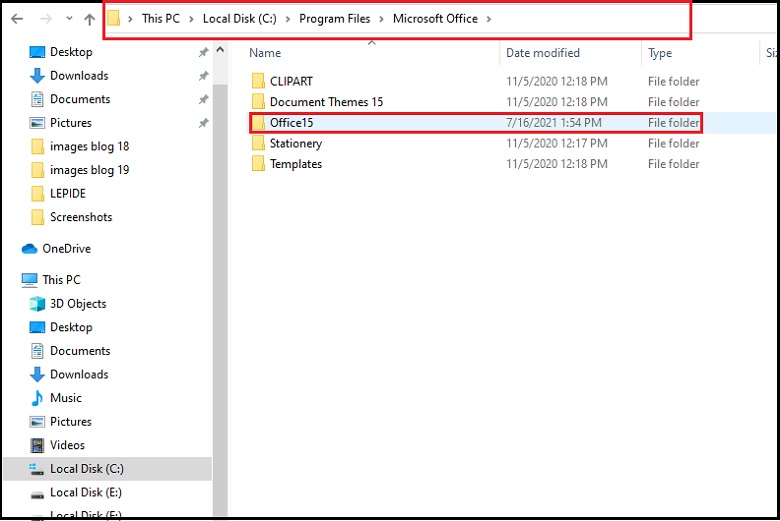
Task: Go back using the back arrow
Action: (x=17, y=19)
